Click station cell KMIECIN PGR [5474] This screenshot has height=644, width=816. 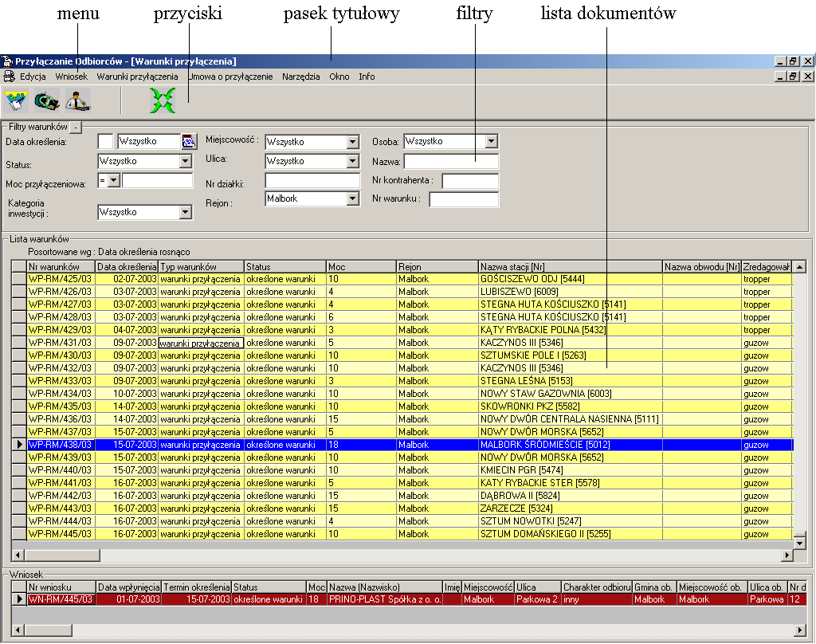(x=571, y=470)
